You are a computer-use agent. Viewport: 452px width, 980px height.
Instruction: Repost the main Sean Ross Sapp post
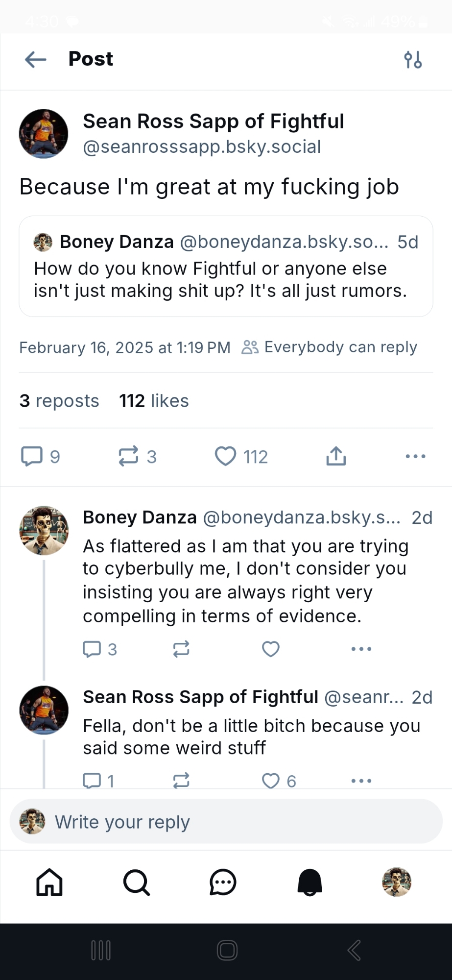click(129, 456)
